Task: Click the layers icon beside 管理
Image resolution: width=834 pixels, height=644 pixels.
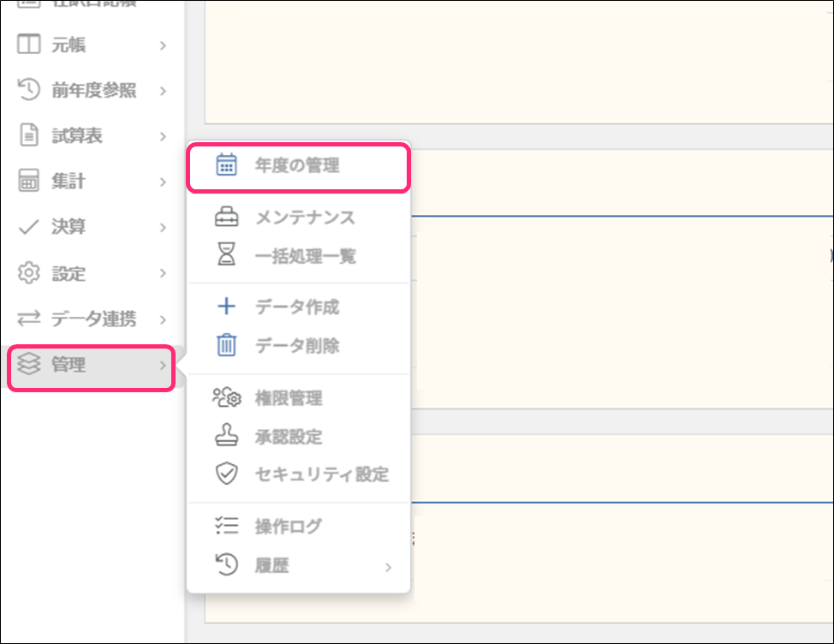Action: pos(29,365)
